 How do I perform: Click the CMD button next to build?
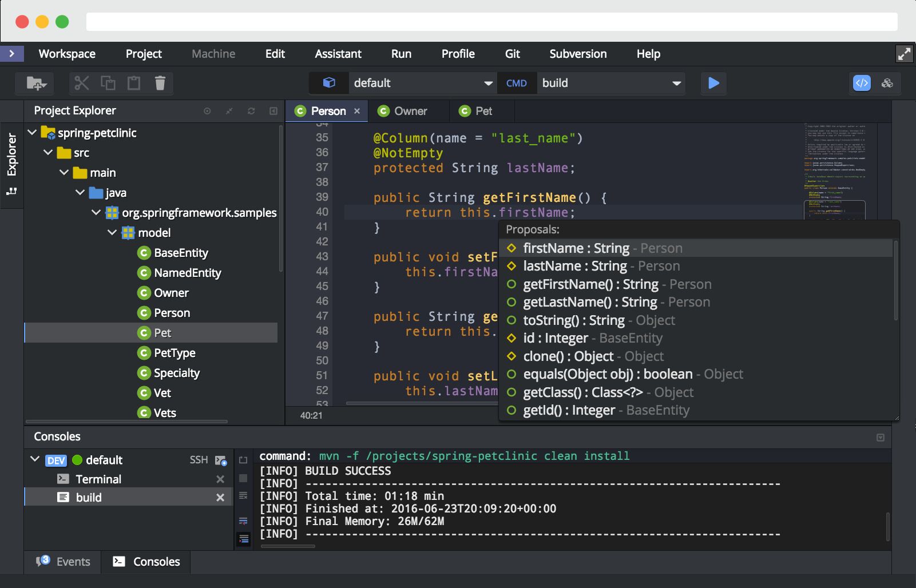(x=517, y=83)
